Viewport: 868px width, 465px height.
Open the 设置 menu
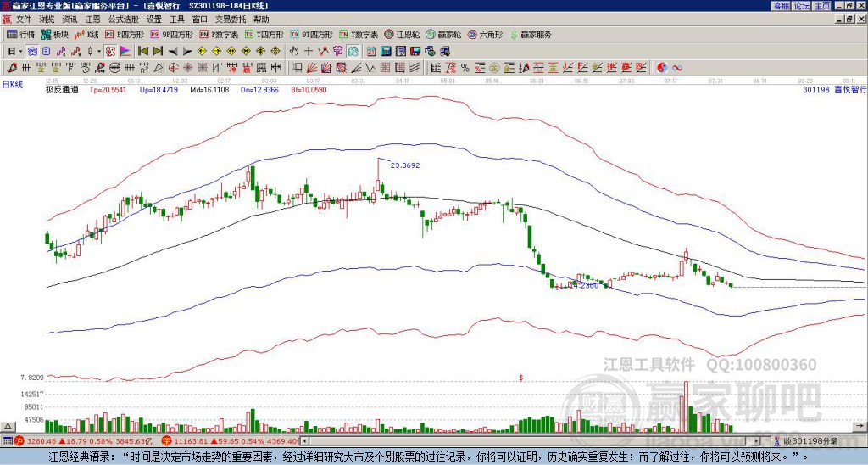tap(154, 20)
